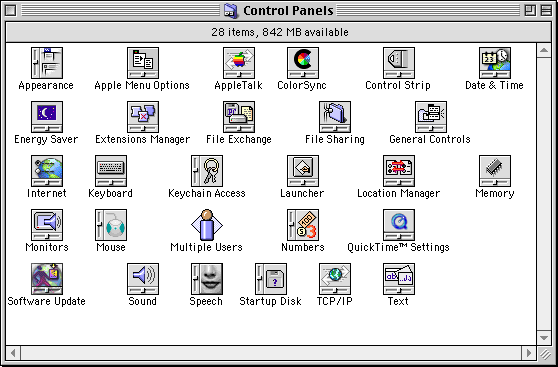Click the vertical scrollbar down arrow
Viewport: 558px width, 367px height.
tap(544, 337)
